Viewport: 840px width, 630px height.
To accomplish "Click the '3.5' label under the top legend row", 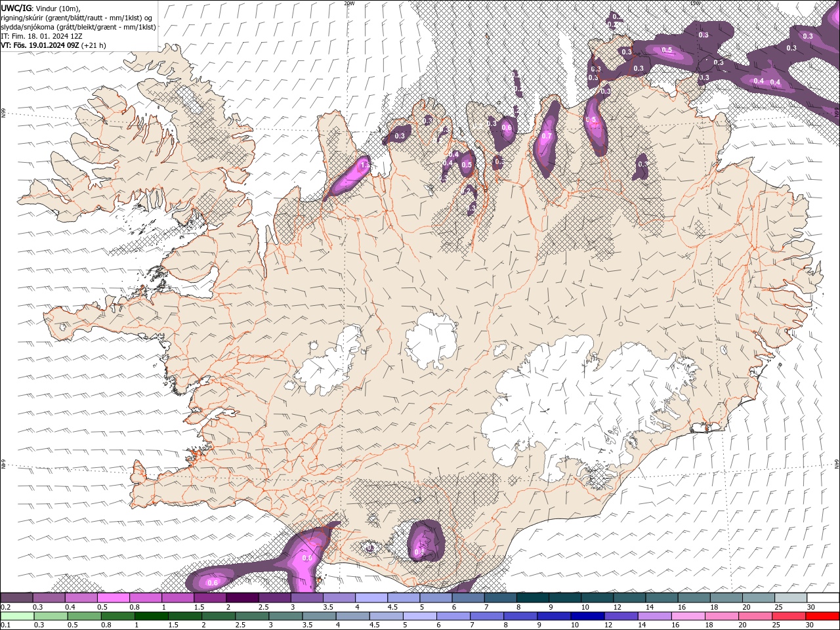I will pyautogui.click(x=325, y=607).
